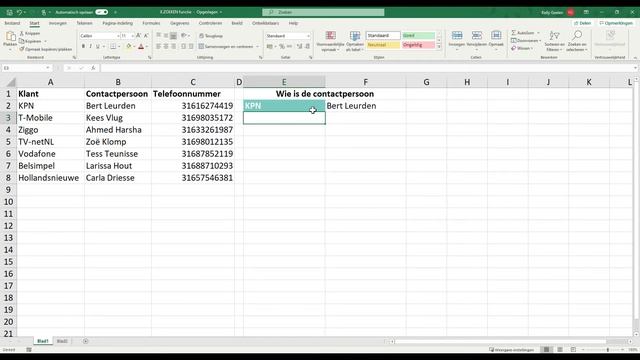Screen dimensions: 640x360
Task: Click cell containing Kees Vlug
Action: point(118,118)
